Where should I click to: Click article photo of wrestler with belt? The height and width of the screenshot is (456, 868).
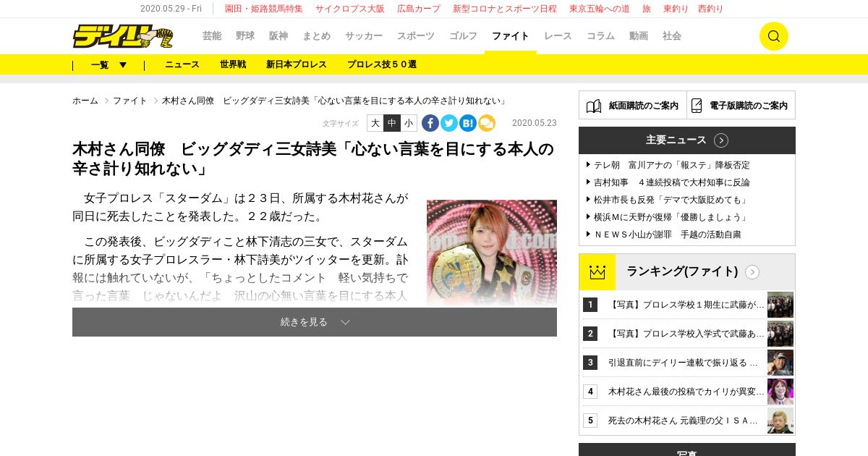[492, 253]
